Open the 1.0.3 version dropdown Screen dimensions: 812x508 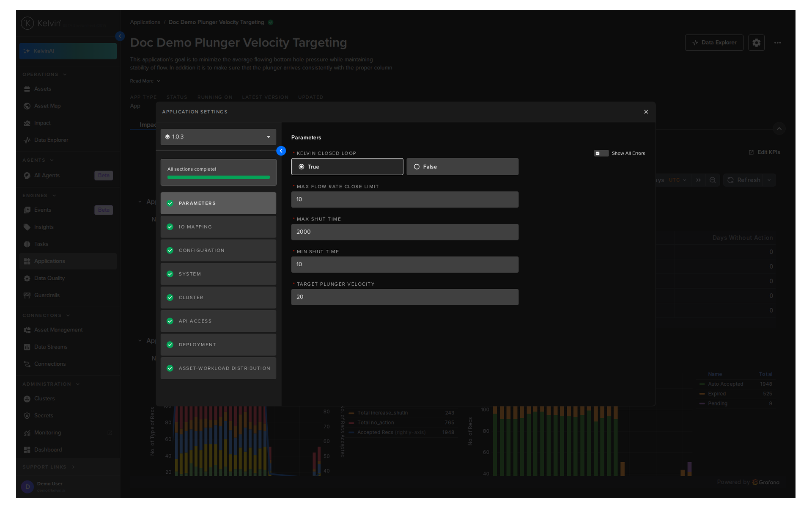218,137
